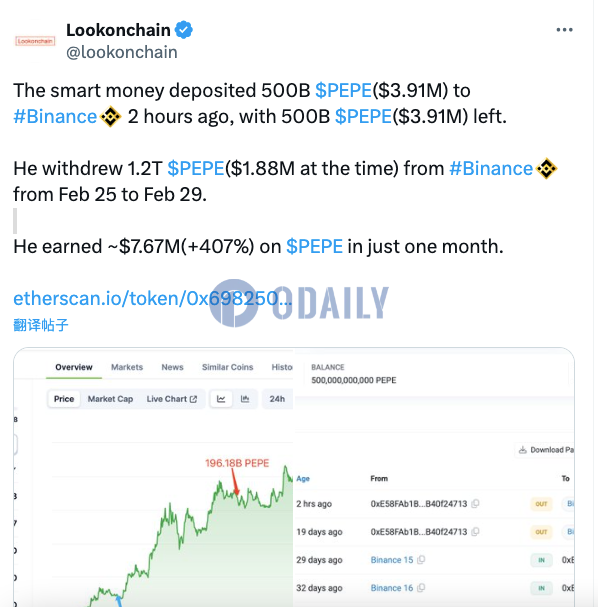
Task: Copy address icon beside Binance 16
Action: [421, 588]
